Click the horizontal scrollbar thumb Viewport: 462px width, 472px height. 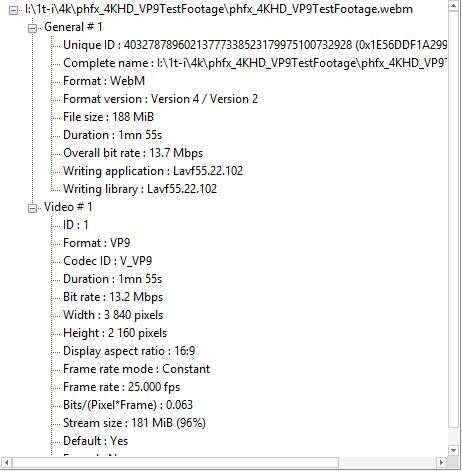tap(175, 462)
